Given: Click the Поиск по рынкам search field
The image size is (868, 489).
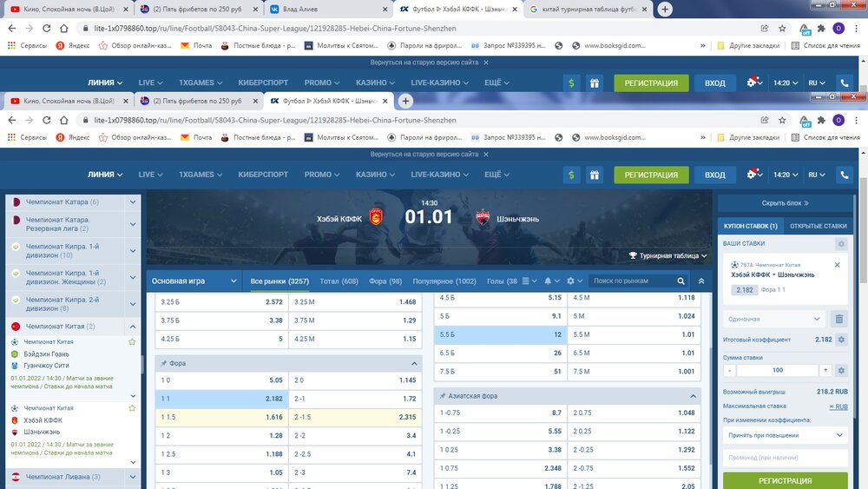Looking at the screenshot, I should (x=632, y=281).
